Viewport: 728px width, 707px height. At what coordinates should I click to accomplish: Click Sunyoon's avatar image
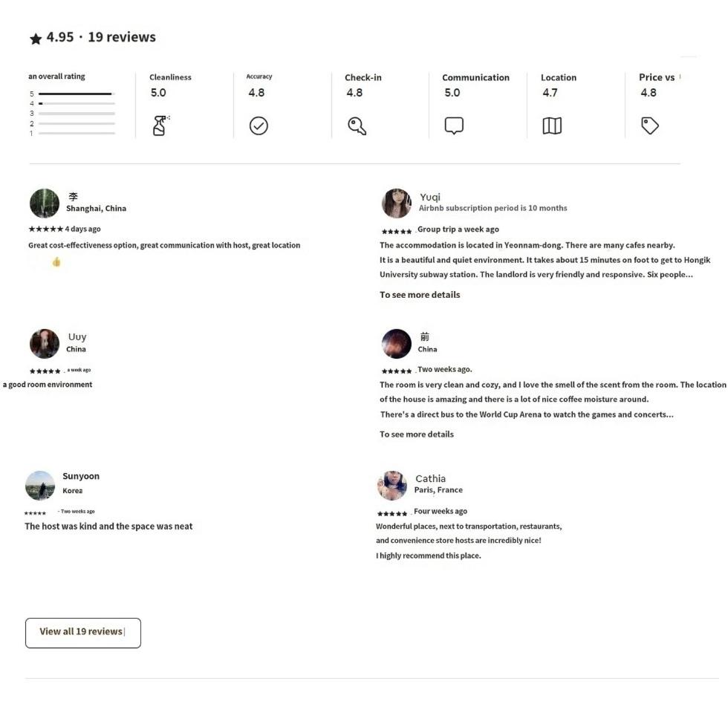pyautogui.click(x=40, y=485)
